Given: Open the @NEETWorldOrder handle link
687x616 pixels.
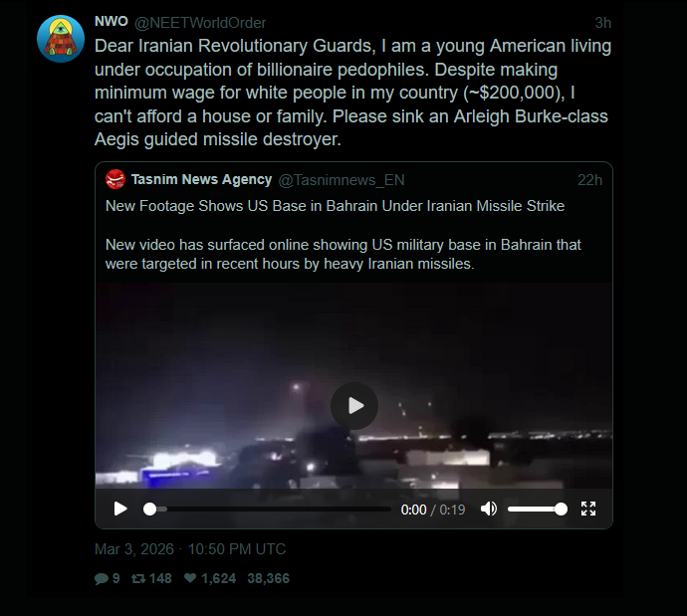Looking at the screenshot, I should 200,23.
